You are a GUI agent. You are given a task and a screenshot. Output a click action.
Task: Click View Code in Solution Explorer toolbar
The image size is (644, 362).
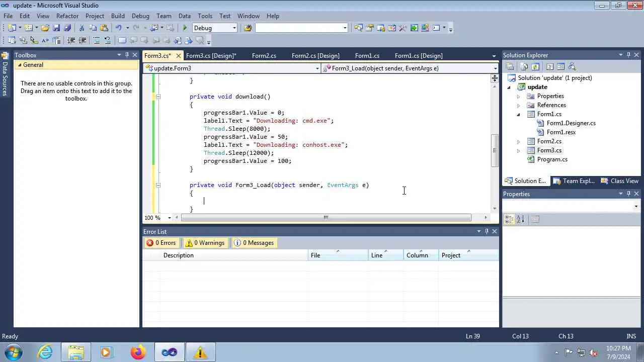[x=549, y=66]
